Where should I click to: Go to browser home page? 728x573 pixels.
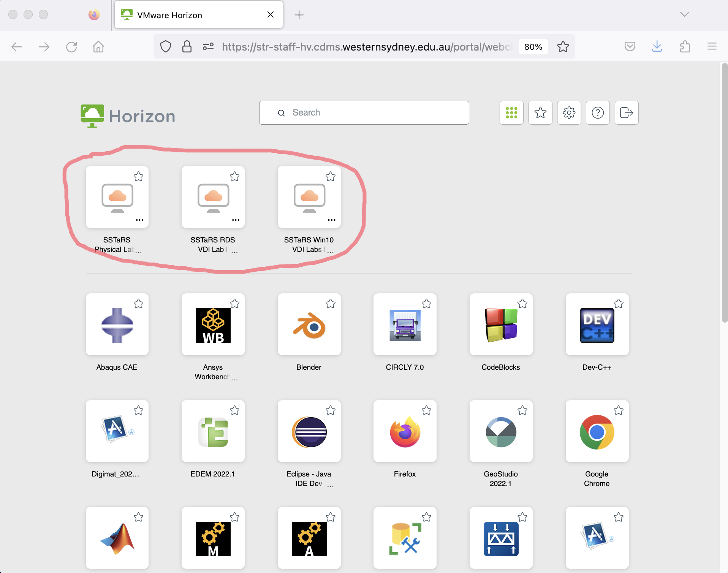[98, 47]
